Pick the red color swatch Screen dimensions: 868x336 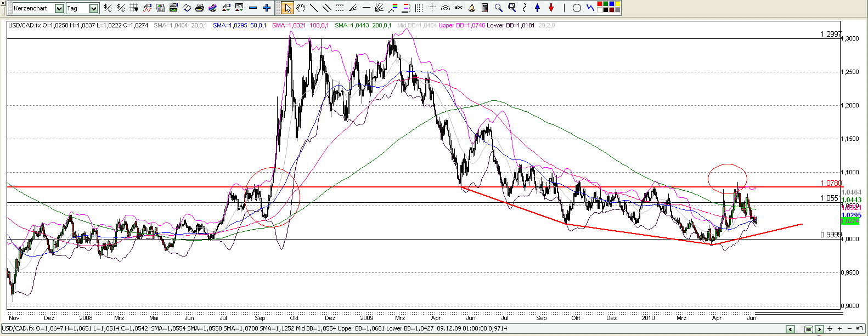point(600,4)
